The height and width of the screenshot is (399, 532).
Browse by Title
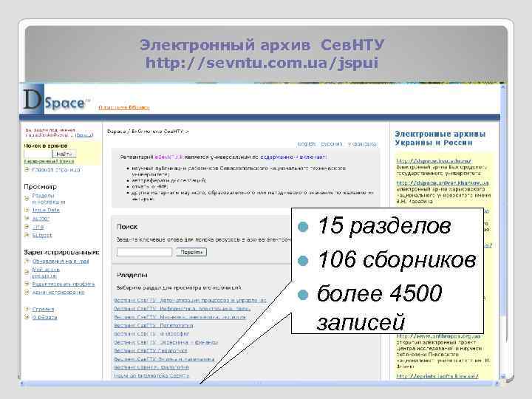pos(38,227)
